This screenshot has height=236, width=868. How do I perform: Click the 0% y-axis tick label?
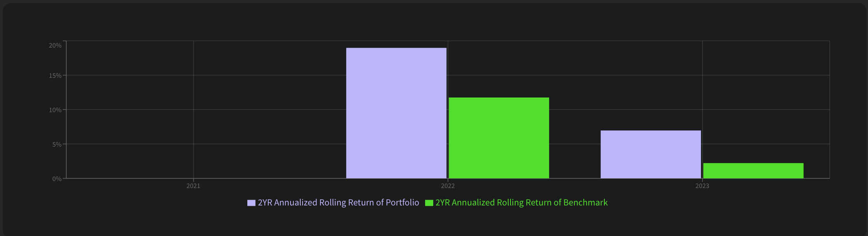(x=57, y=179)
